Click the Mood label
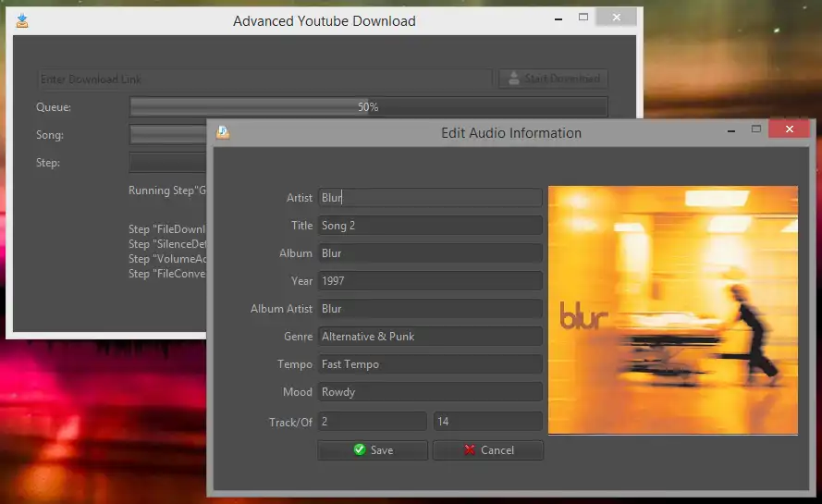822x504 pixels. (x=297, y=392)
